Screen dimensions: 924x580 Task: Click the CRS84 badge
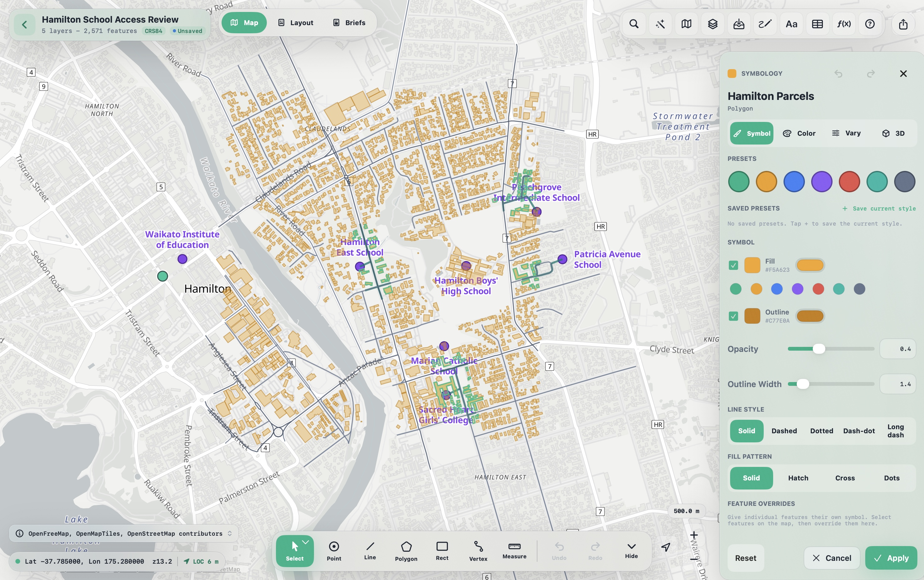153,31
